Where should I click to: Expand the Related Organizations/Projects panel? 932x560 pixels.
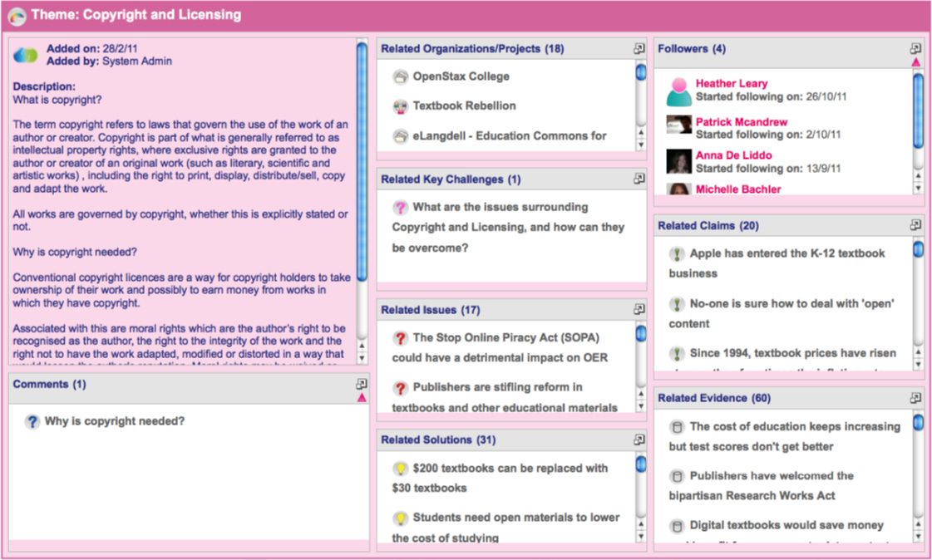tap(639, 49)
